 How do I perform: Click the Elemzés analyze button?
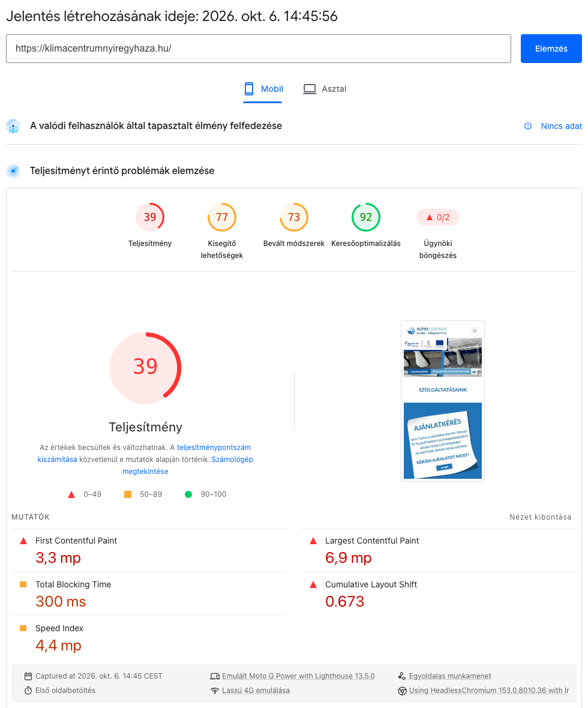551,49
